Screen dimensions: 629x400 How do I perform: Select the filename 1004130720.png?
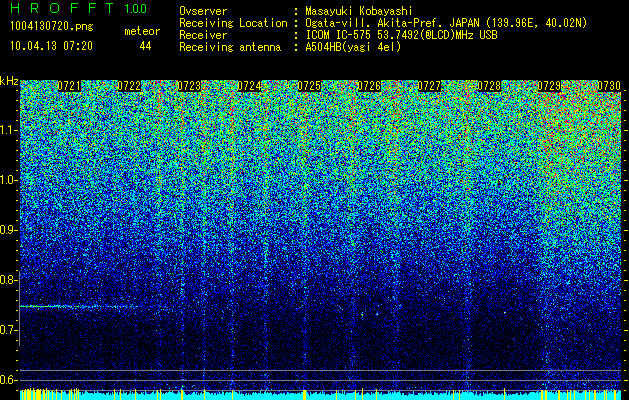click(x=52, y=26)
